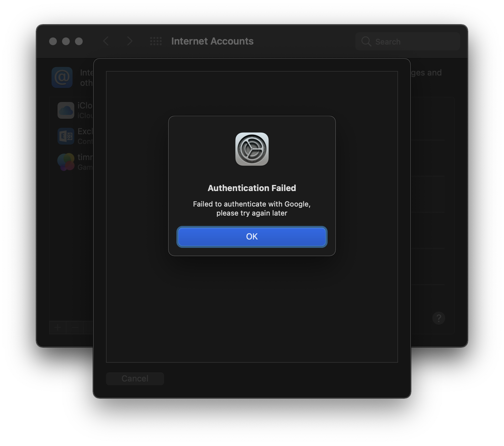
Task: Add an account with the plus button
Action: coord(58,328)
